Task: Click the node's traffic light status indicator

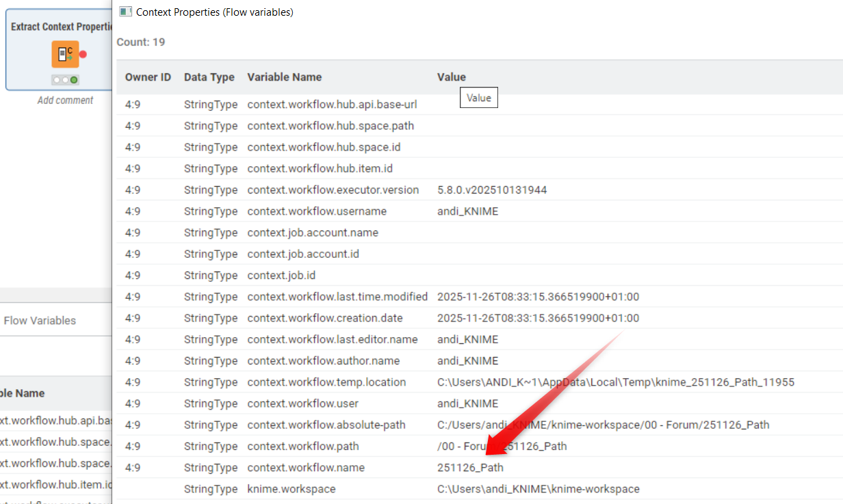Action: tap(65, 80)
